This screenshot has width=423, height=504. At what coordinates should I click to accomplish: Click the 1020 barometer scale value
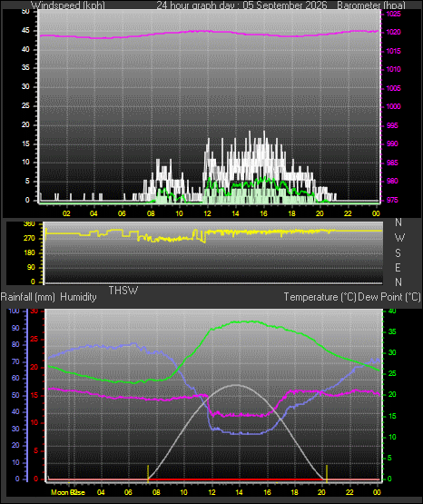tap(393, 32)
